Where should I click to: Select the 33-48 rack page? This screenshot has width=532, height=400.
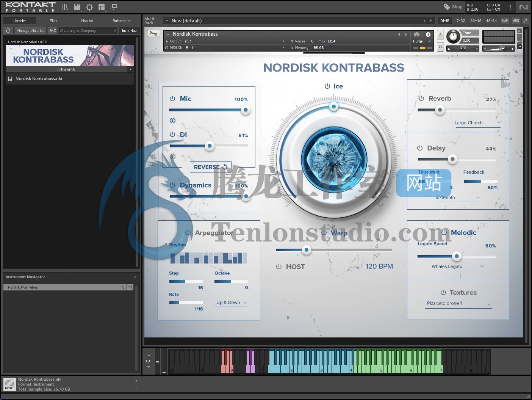[x=476, y=21]
